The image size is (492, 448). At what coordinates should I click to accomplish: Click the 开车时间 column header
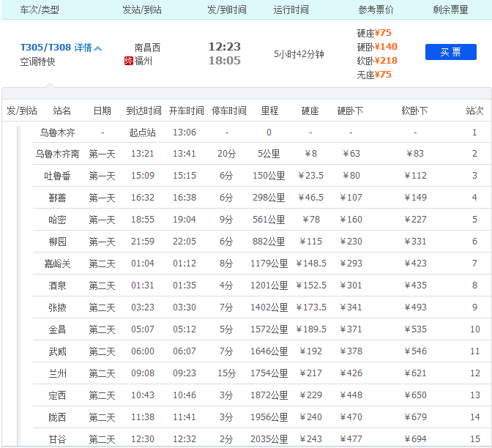point(187,111)
